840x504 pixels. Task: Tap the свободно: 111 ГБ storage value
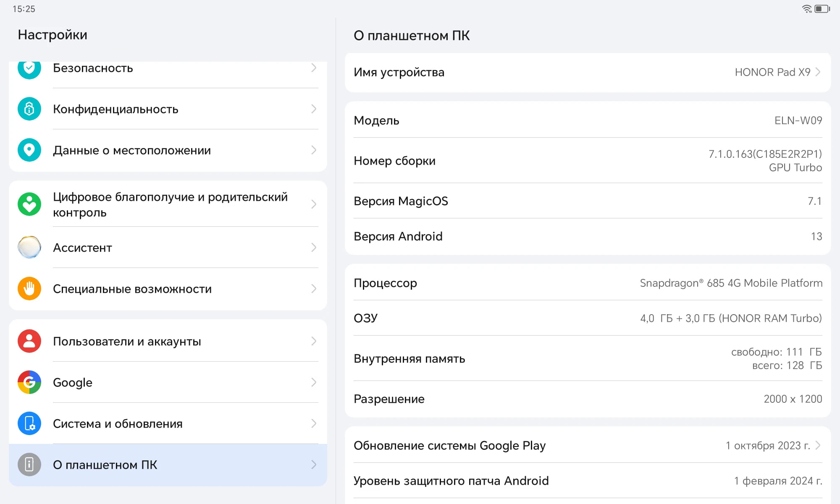point(776,352)
